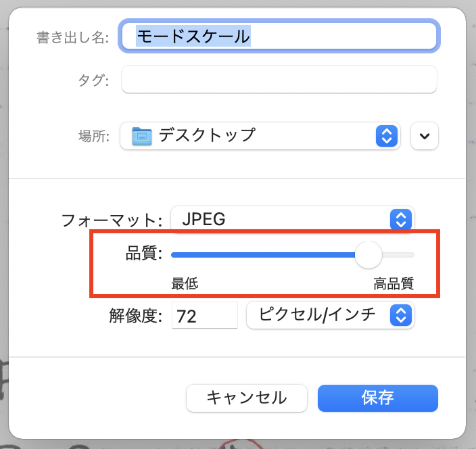Click the blue desktop folder icon
The width and height of the screenshot is (476, 449).
pyautogui.click(x=141, y=135)
